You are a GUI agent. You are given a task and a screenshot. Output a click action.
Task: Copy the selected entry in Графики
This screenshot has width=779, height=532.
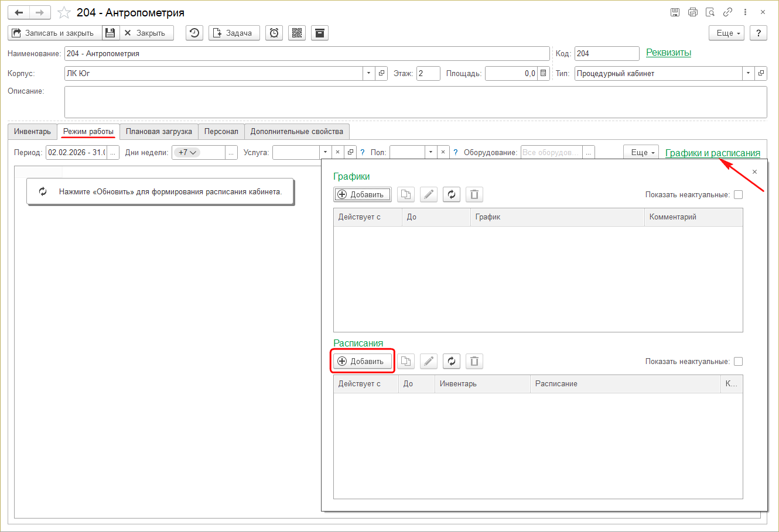[406, 194]
